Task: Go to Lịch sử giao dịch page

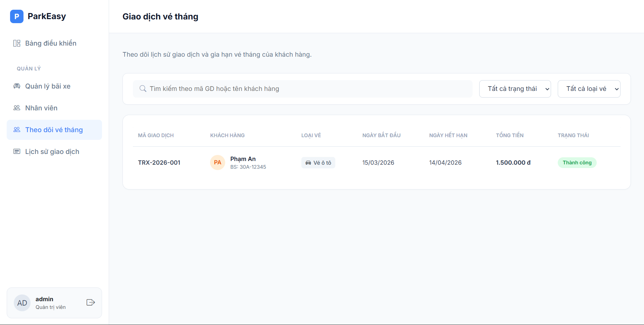Action: pyautogui.click(x=52, y=152)
